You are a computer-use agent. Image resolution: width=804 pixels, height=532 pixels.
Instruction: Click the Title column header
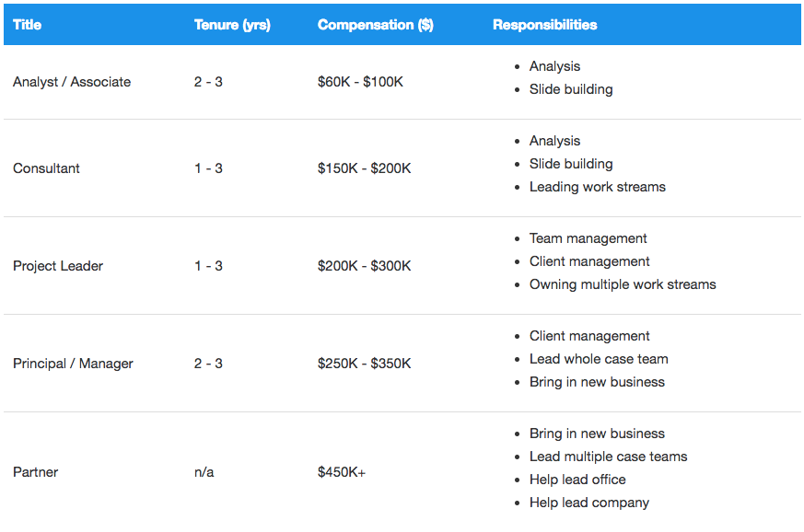27,25
